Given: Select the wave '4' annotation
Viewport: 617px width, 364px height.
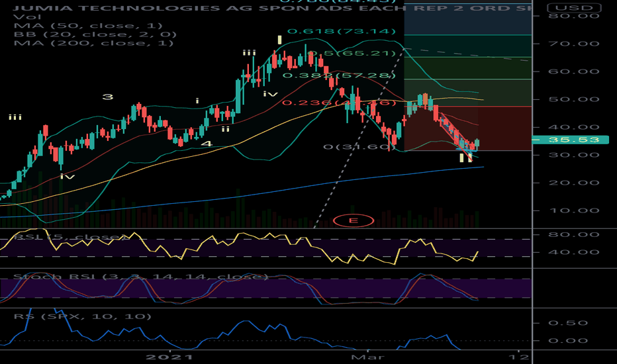Looking at the screenshot, I should [206, 144].
